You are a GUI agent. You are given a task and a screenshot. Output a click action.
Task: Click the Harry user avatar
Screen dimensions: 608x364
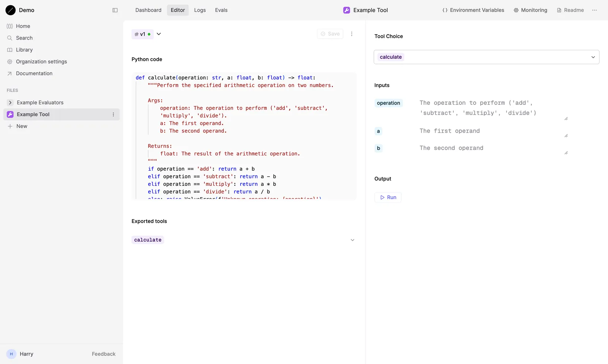click(11, 354)
